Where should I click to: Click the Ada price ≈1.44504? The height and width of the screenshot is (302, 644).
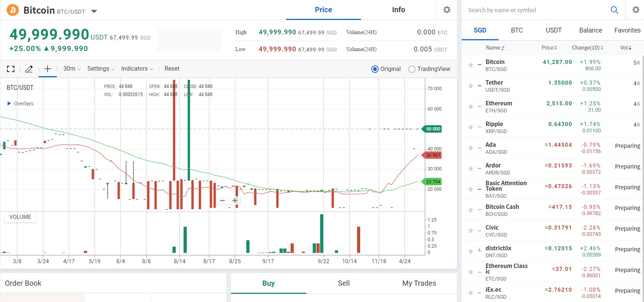(x=558, y=145)
